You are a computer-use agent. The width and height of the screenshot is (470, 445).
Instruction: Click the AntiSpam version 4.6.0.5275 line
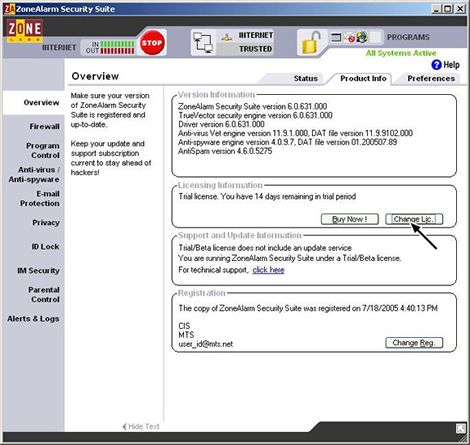225,151
